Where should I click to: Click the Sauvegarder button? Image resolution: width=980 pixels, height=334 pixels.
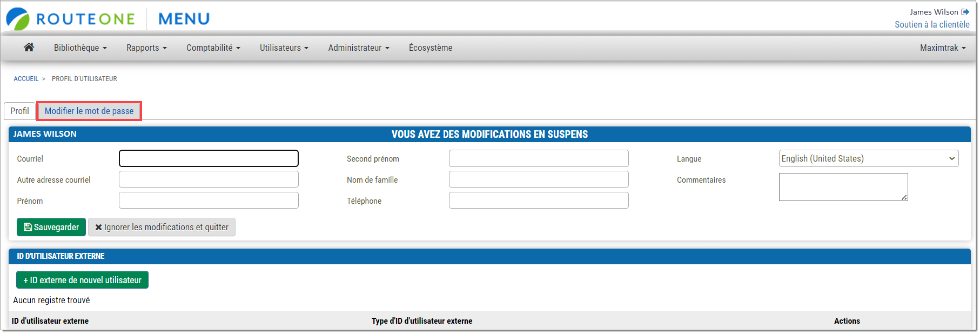[51, 227]
